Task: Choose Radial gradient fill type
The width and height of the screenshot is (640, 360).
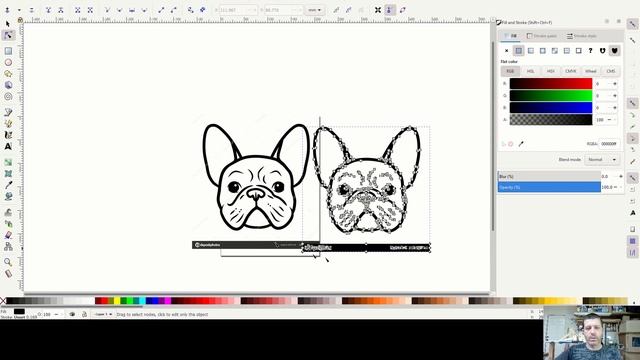Action: (542, 51)
